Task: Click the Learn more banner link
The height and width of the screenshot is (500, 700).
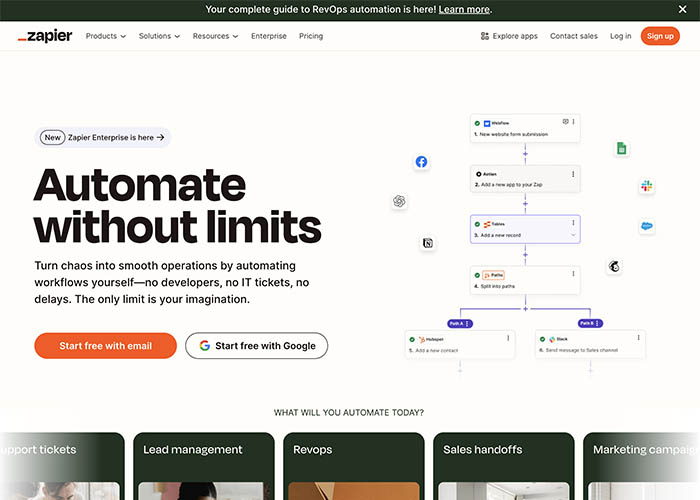Action: tap(464, 9)
